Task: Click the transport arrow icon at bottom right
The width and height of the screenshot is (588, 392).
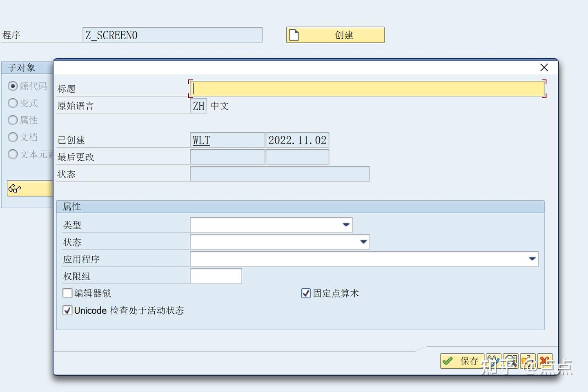Action: coord(528,361)
